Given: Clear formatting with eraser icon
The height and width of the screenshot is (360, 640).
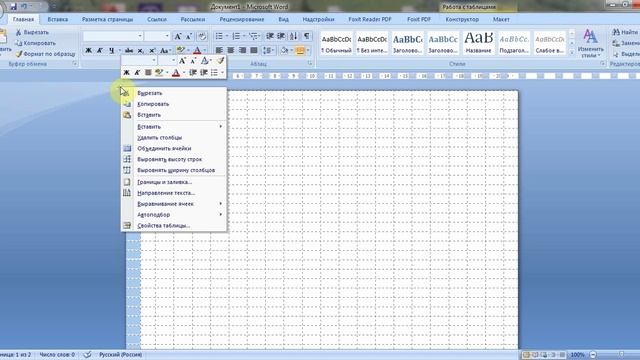Looking at the screenshot, I should coord(202,36).
